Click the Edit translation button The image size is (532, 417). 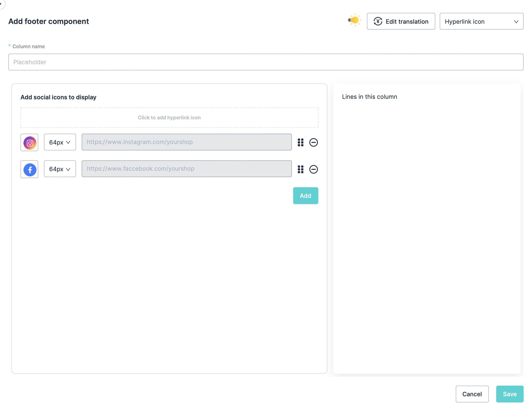pyautogui.click(x=401, y=21)
